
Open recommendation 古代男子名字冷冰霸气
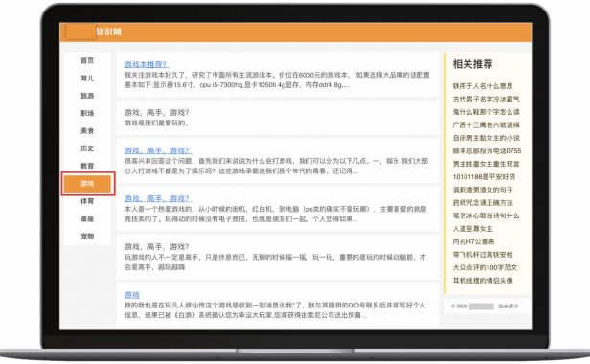click(487, 99)
